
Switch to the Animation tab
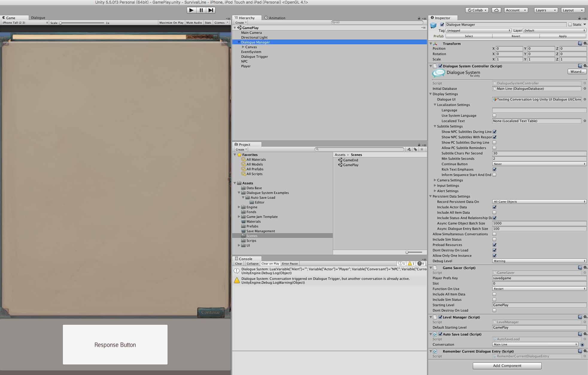coord(275,18)
